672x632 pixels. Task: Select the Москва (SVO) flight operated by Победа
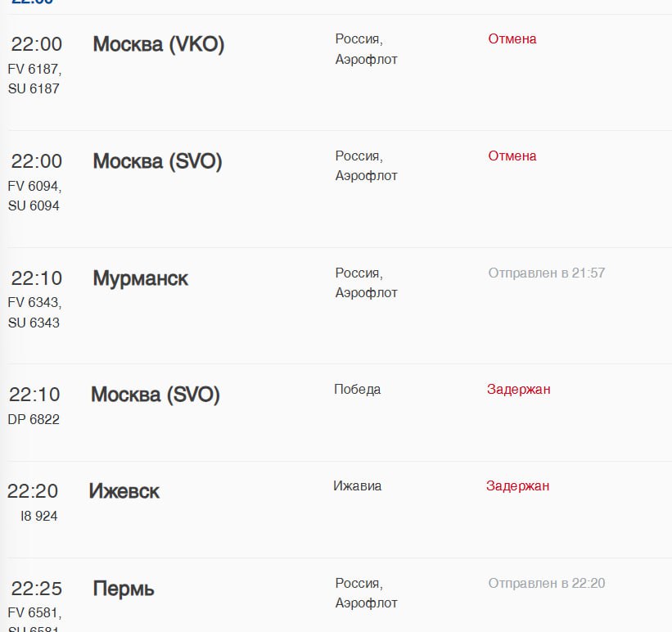156,395
